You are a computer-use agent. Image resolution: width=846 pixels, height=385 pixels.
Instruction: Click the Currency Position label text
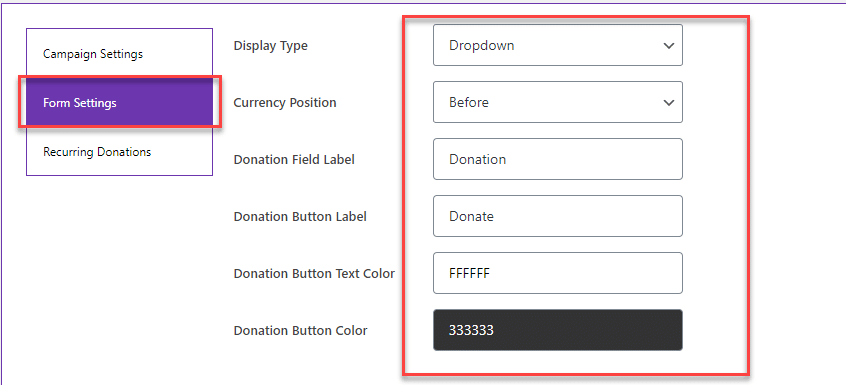tap(285, 102)
